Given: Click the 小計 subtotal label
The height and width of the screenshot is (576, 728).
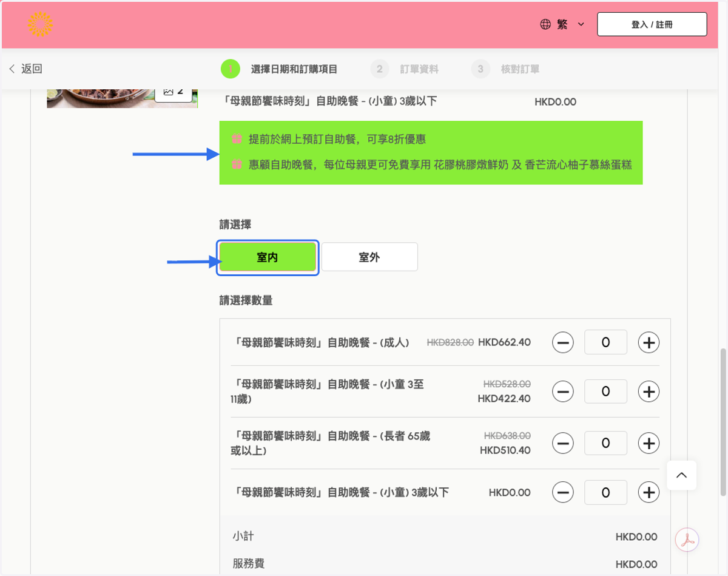Looking at the screenshot, I should tap(243, 537).
